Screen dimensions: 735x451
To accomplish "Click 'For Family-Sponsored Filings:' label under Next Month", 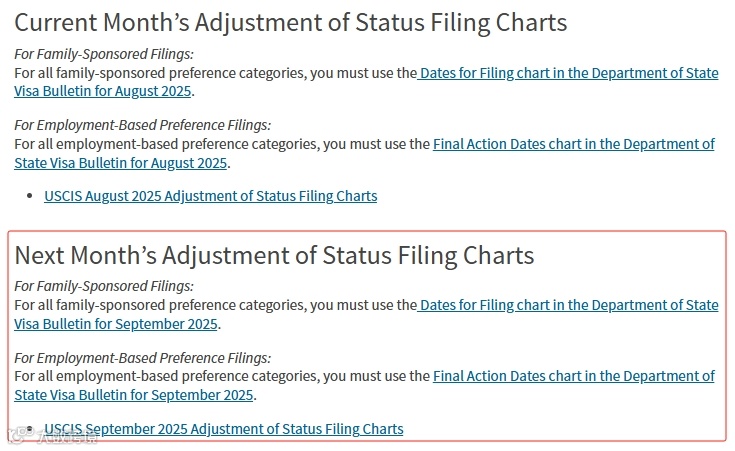I will [104, 286].
